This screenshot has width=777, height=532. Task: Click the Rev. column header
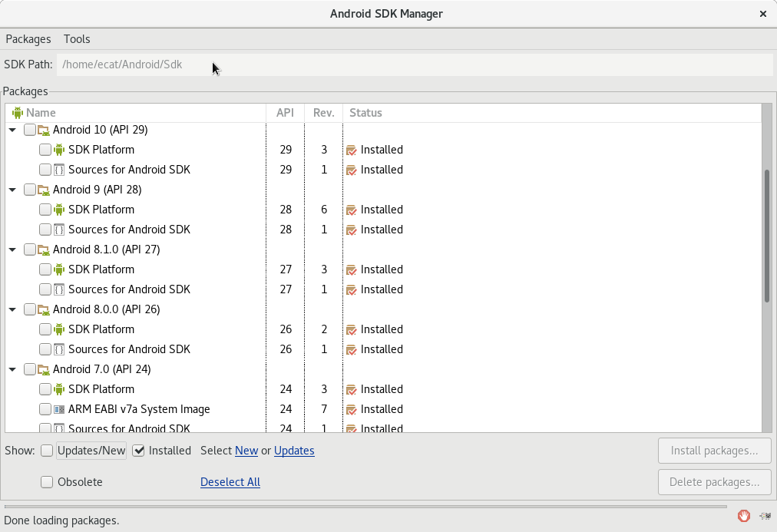coord(323,113)
